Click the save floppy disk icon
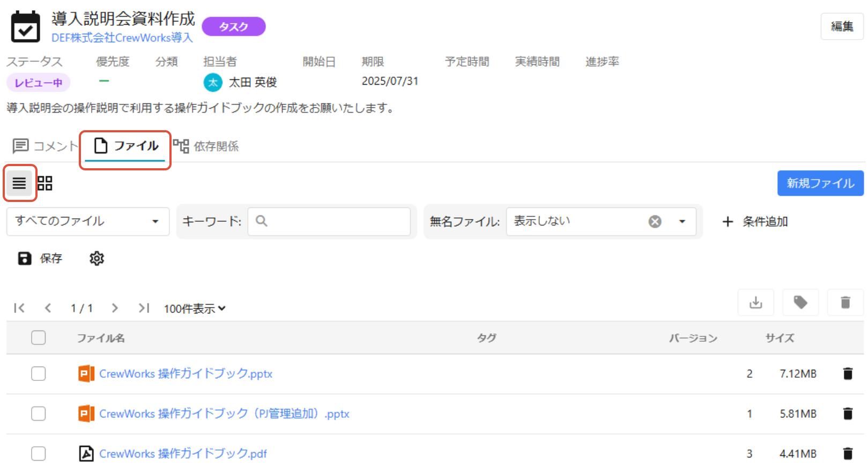The height and width of the screenshot is (472, 868). tap(25, 258)
